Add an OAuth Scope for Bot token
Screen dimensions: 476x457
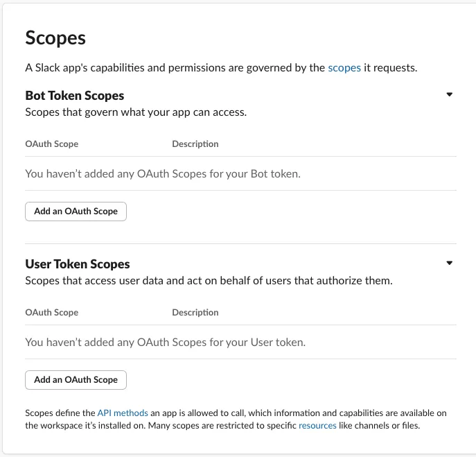pos(76,211)
